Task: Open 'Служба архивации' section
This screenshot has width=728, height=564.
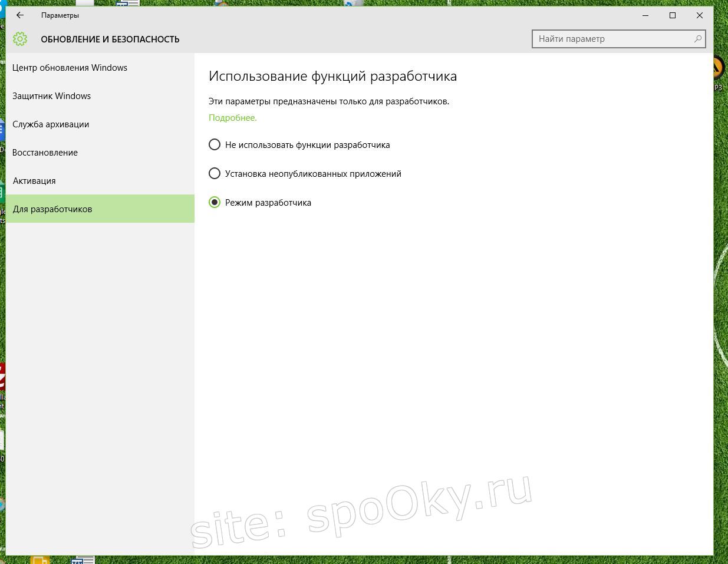Action: pyautogui.click(x=100, y=124)
